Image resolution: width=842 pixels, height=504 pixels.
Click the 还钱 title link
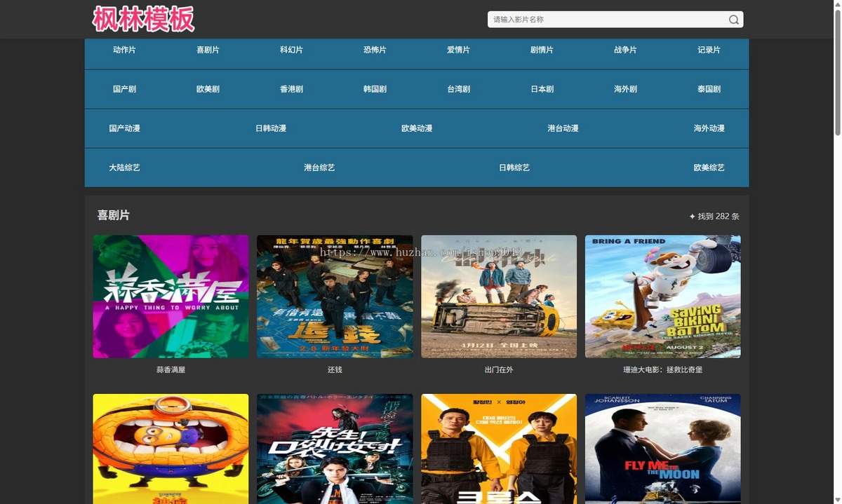pos(335,369)
